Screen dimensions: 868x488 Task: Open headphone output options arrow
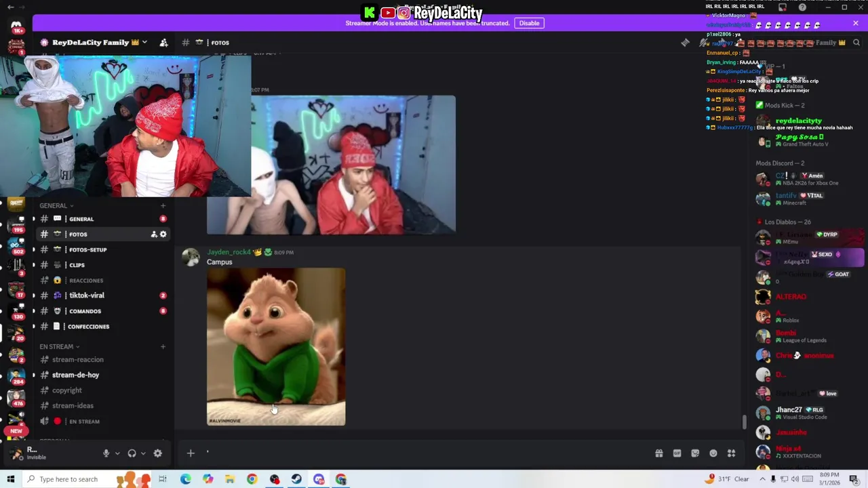pyautogui.click(x=142, y=453)
